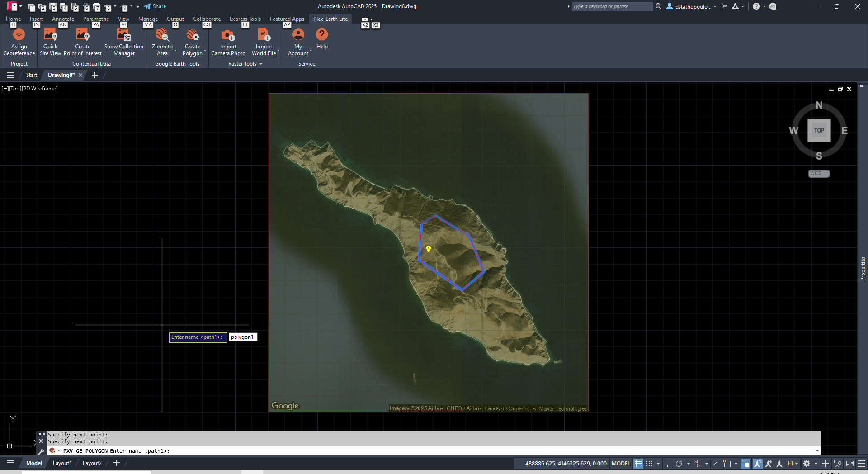Open the My Account icon
868x474 pixels.
pos(298,34)
